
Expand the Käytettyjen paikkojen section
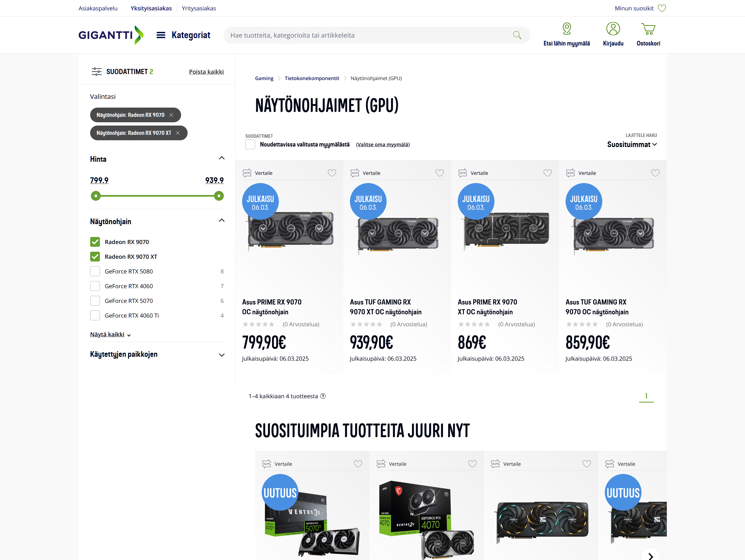click(222, 355)
